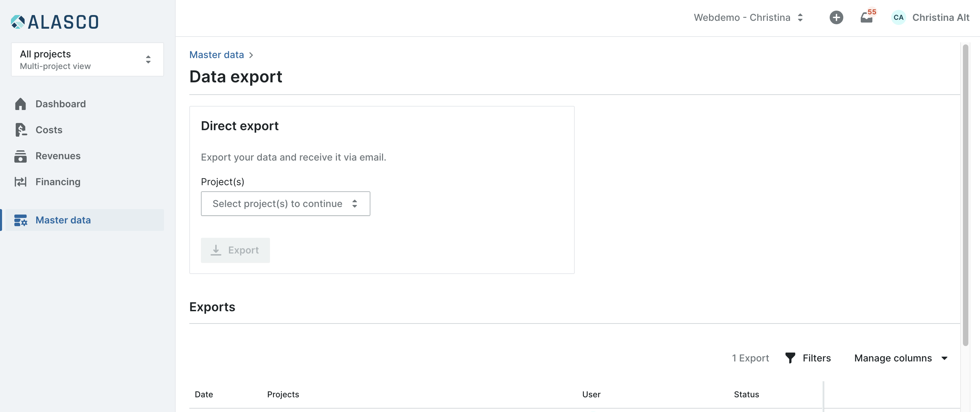Viewport: 980px width, 412px height.
Task: Click the Master data breadcrumb link
Action: (216, 55)
